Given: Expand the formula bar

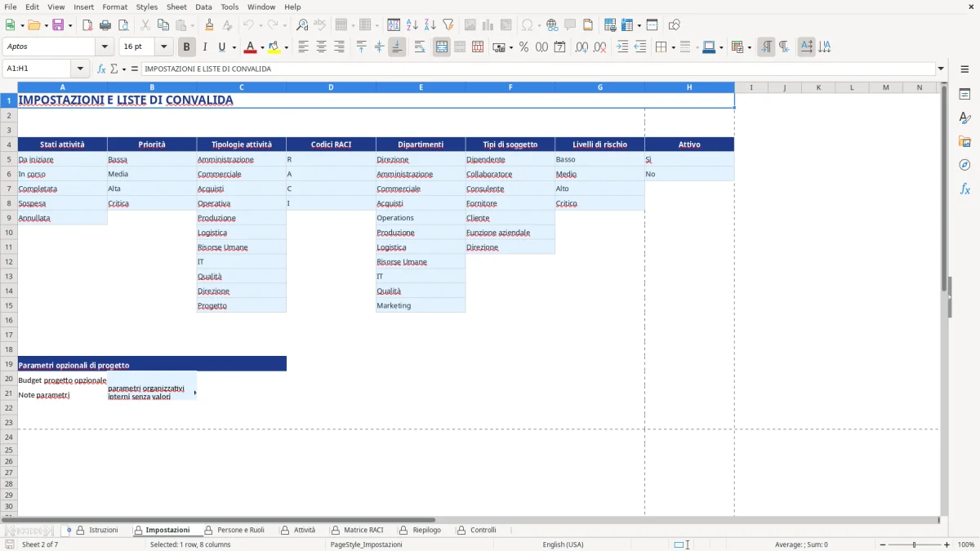Looking at the screenshot, I should (x=941, y=69).
